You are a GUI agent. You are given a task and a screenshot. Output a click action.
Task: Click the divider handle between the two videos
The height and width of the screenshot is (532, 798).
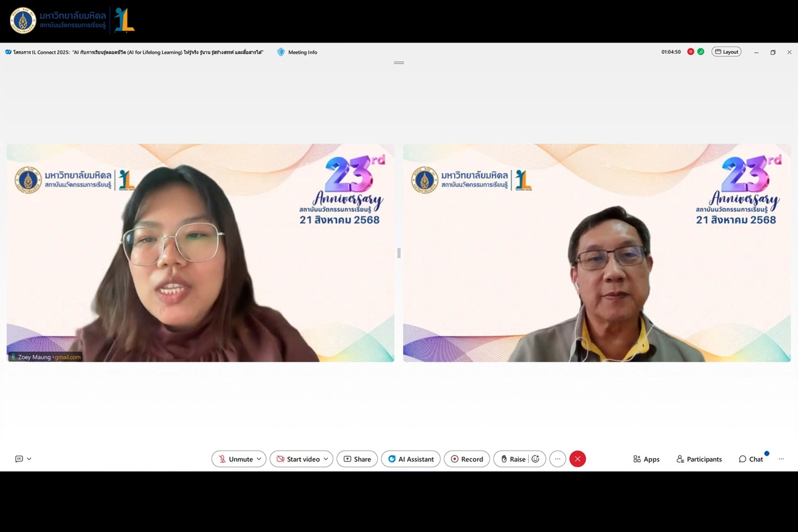point(398,253)
